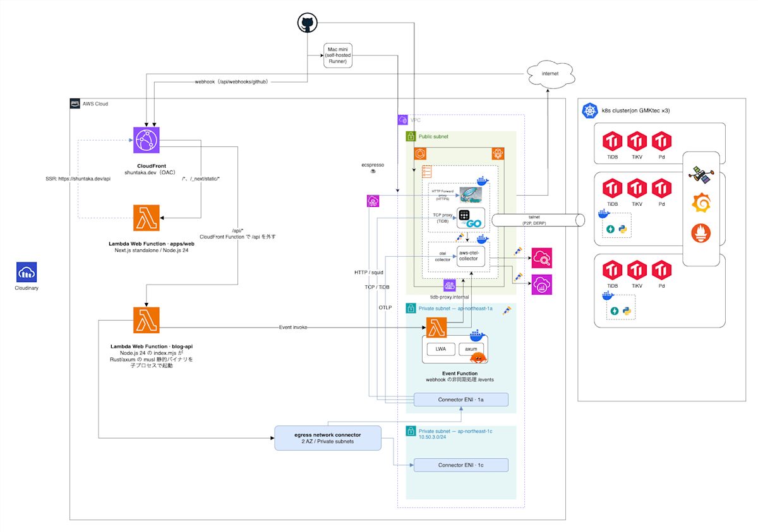Image resolution: width=758 pixels, height=532 pixels.
Task: Click the webhook（/api/webhooks/github）label
Action: tap(231, 83)
